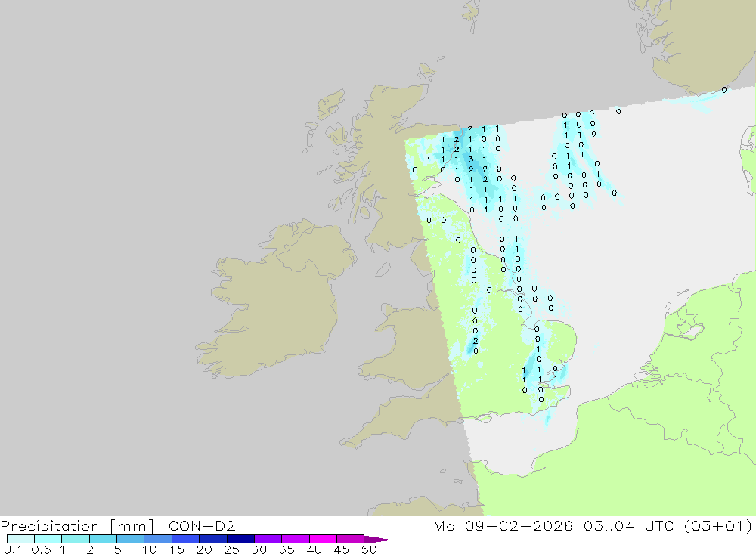This screenshot has height=554, width=756.
Task: Click the legend label 0.5
Action: click(x=41, y=549)
